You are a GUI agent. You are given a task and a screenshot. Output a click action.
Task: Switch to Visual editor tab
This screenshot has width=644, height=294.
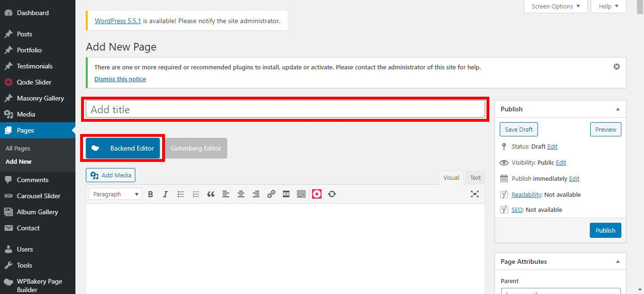pos(451,178)
